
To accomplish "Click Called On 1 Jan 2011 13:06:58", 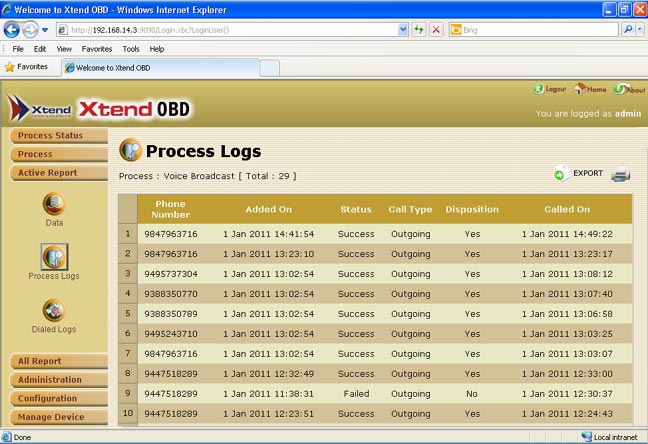I will pos(567,314).
